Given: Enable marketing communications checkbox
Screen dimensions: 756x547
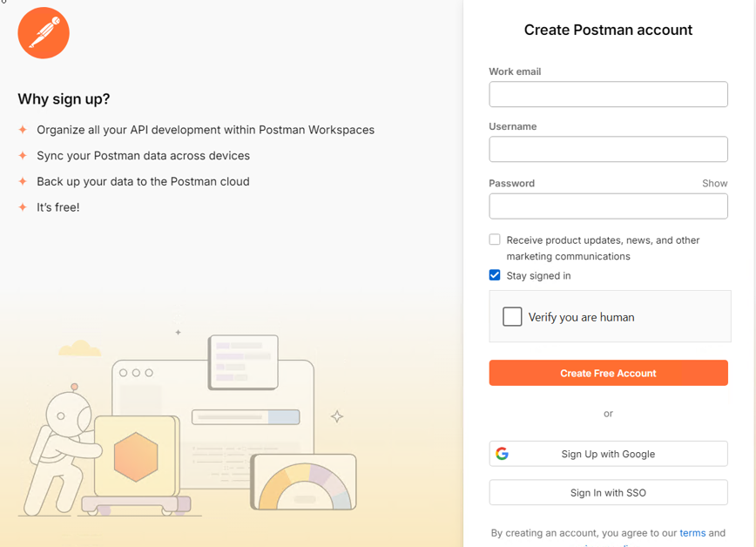Looking at the screenshot, I should [x=495, y=240].
